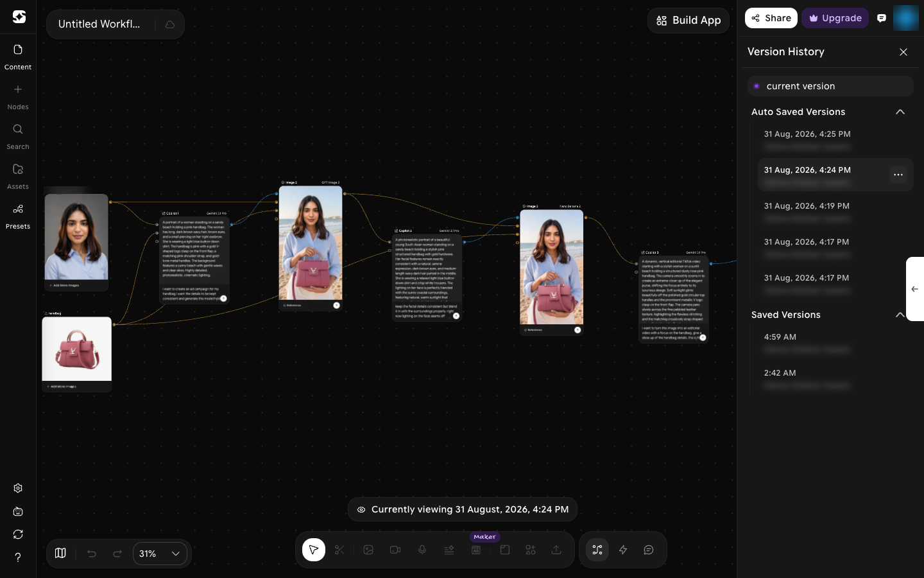Click the Untitled Workflow name field
Image resolution: width=924 pixels, height=578 pixels.
(x=99, y=24)
